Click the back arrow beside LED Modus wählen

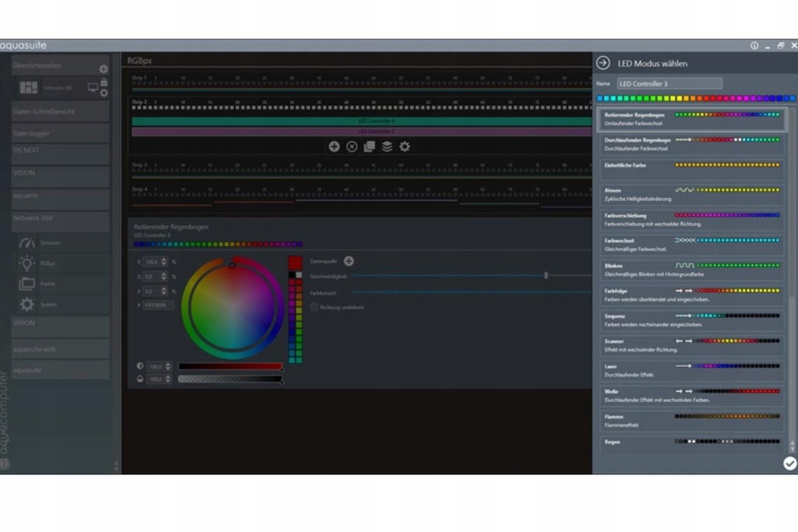(x=602, y=63)
